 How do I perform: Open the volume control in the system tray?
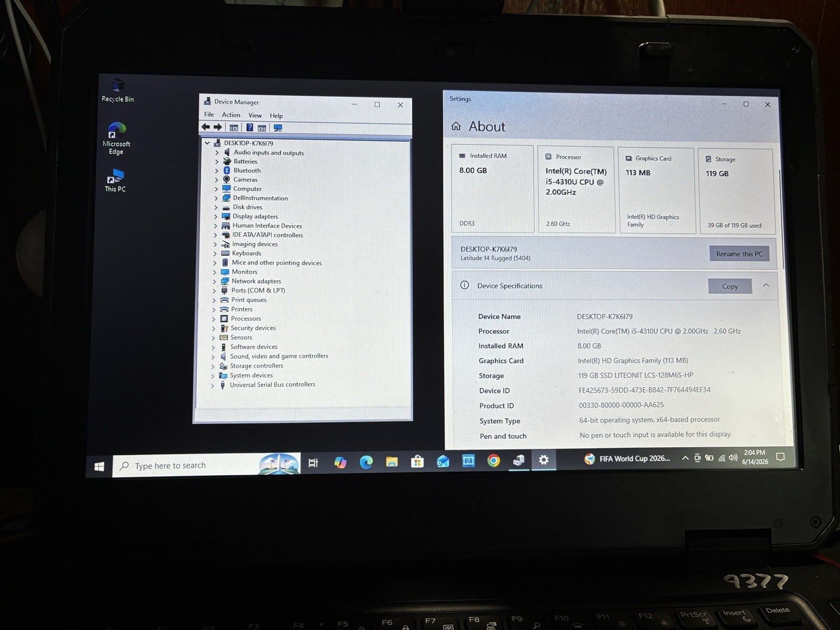[733, 458]
